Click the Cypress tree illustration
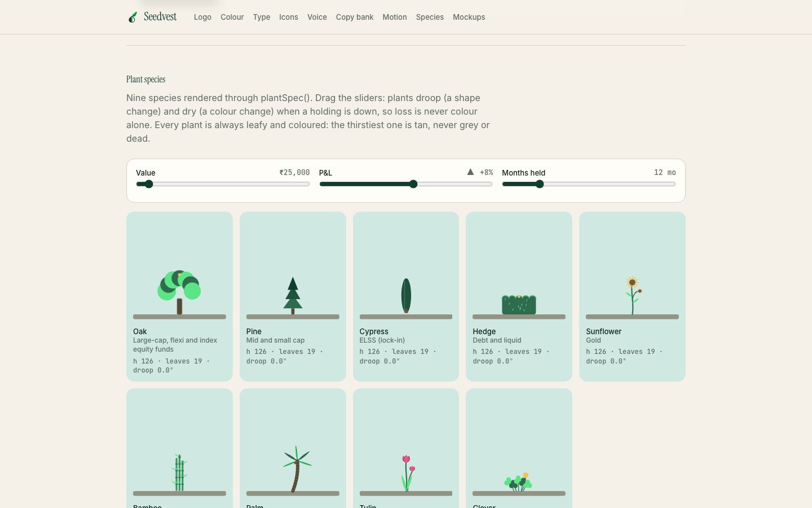Viewport: 812px width, 508px height. click(x=406, y=295)
